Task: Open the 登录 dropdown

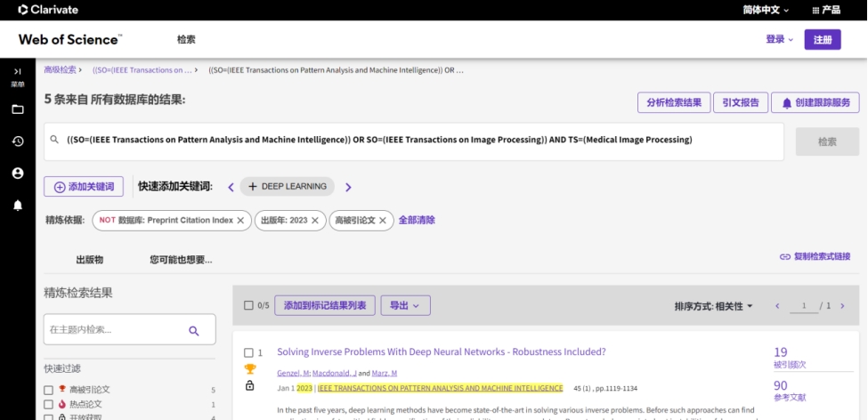Action: [780, 39]
